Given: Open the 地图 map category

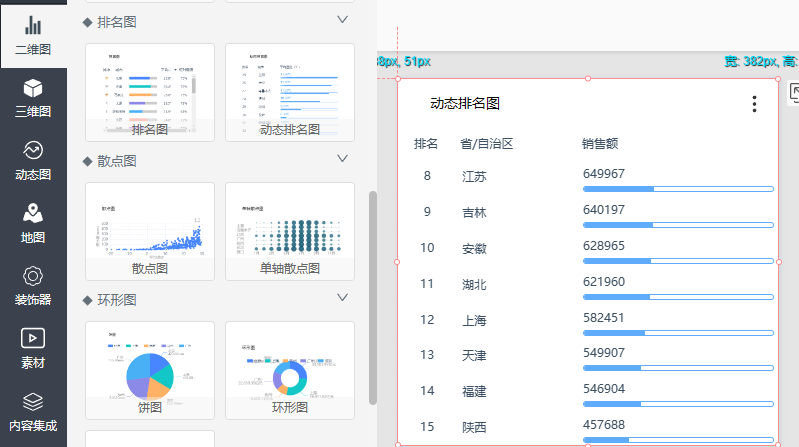Looking at the screenshot, I should (33, 223).
